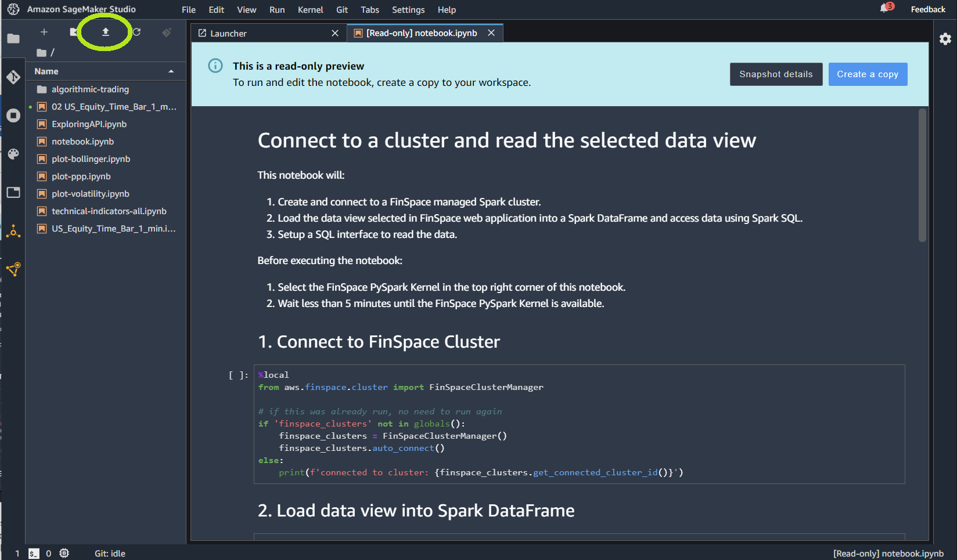Open the commands palette sidebar icon

coord(13,153)
